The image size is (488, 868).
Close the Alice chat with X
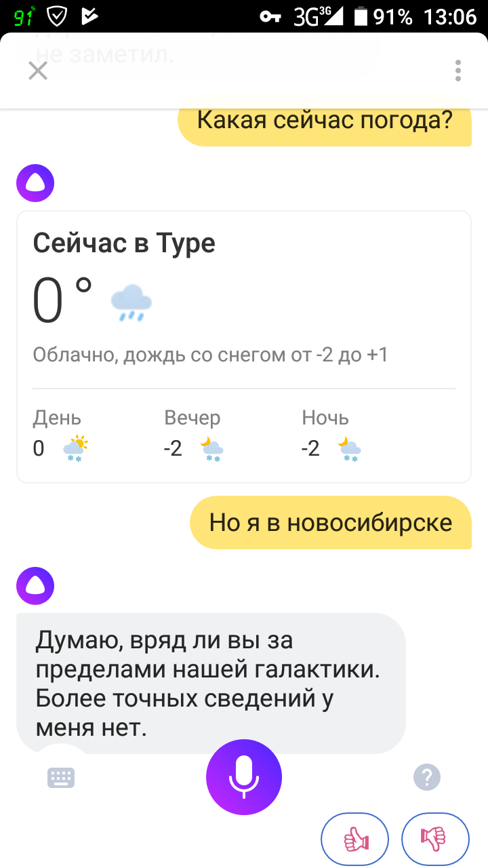pyautogui.click(x=38, y=70)
